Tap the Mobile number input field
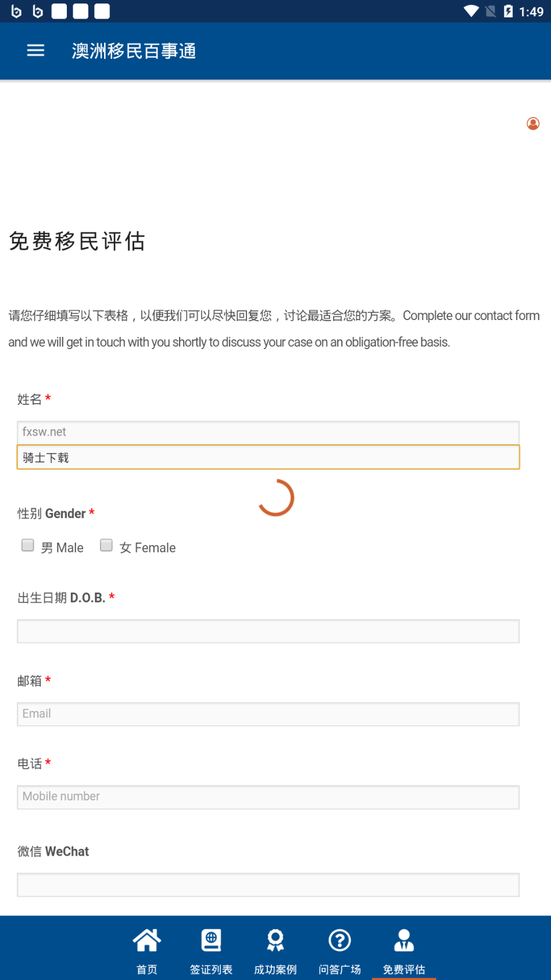 [268, 797]
